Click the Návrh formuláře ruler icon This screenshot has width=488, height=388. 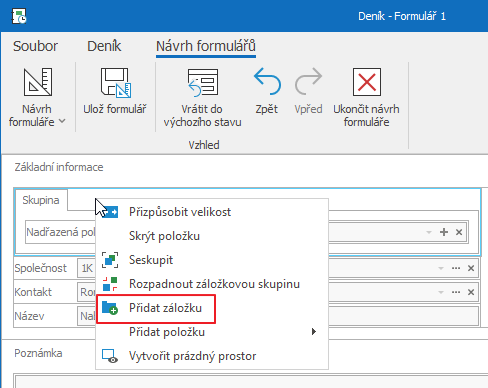(38, 82)
